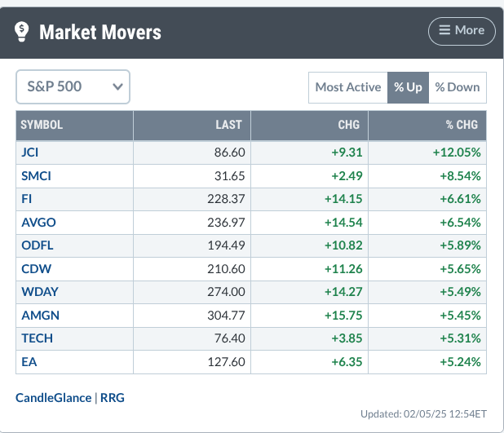
Task: Click TECH last price 76.40
Action: pyautogui.click(x=229, y=338)
